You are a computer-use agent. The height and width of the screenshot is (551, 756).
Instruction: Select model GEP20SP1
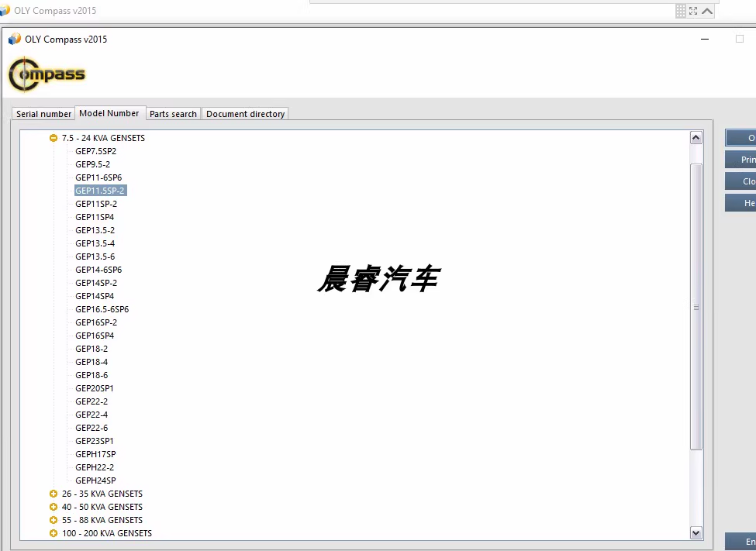(95, 388)
